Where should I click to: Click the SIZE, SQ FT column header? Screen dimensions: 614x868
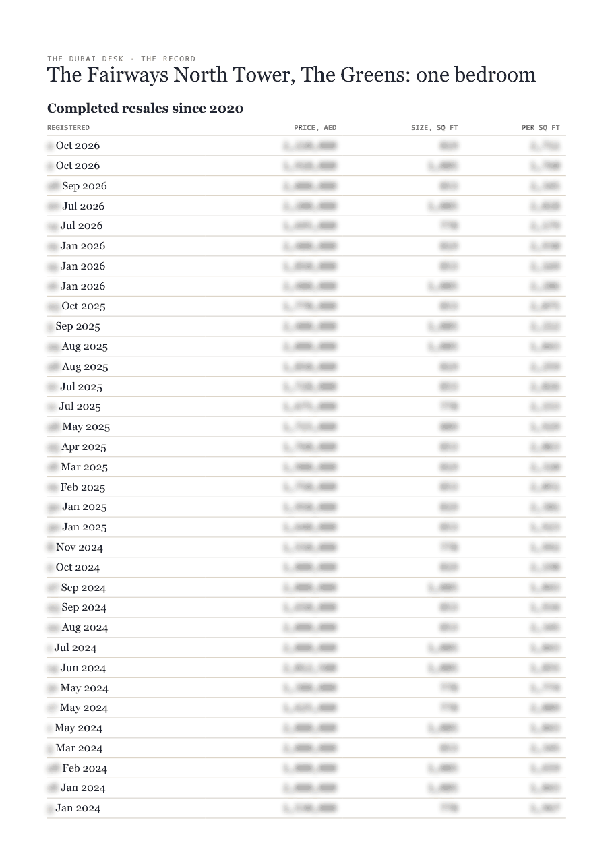(x=435, y=127)
